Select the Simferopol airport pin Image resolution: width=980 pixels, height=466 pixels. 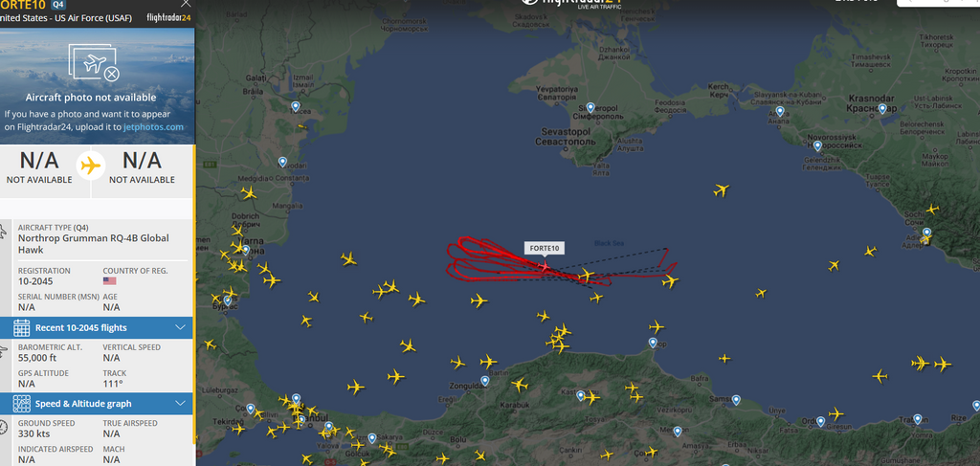[x=590, y=107]
